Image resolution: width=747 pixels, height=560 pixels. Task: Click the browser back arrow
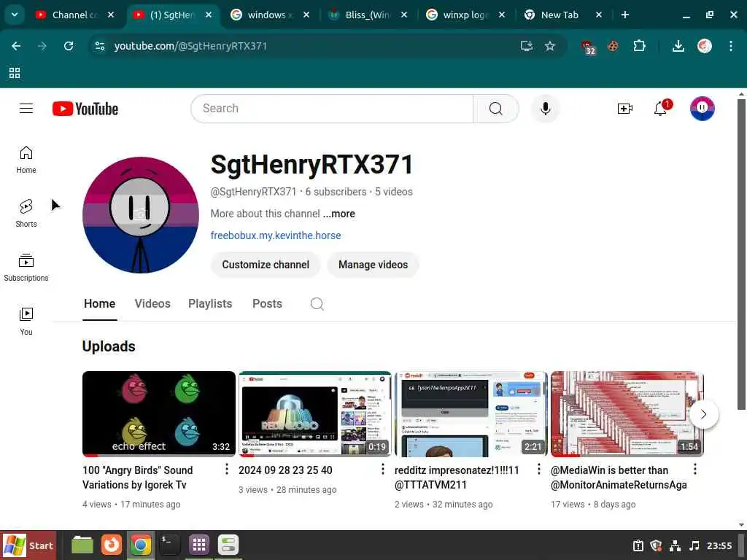pos(16,46)
